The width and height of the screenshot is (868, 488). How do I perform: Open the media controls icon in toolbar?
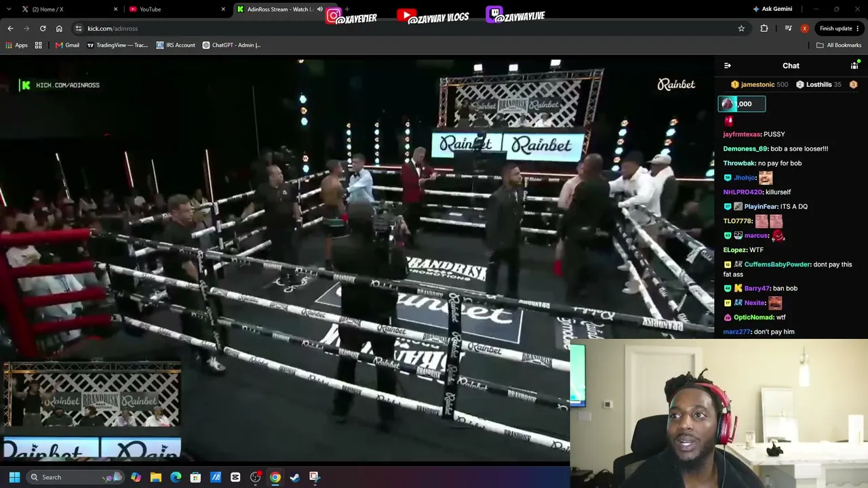(x=788, y=28)
